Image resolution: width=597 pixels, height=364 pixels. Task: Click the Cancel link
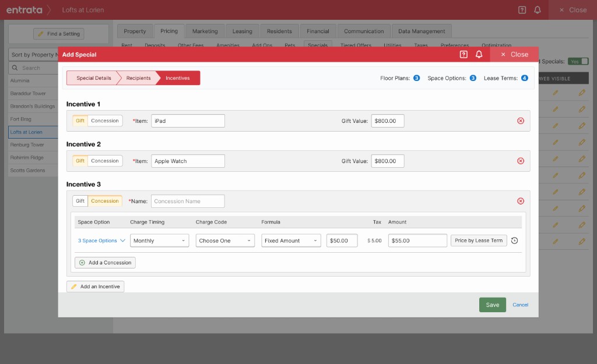[520, 305]
